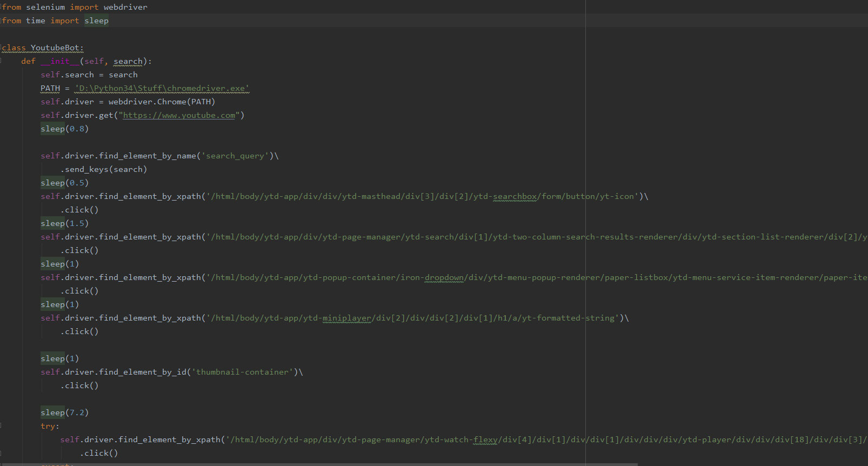Click 'find_element_by_name' method call
The image size is (868, 466).
pyautogui.click(x=148, y=156)
